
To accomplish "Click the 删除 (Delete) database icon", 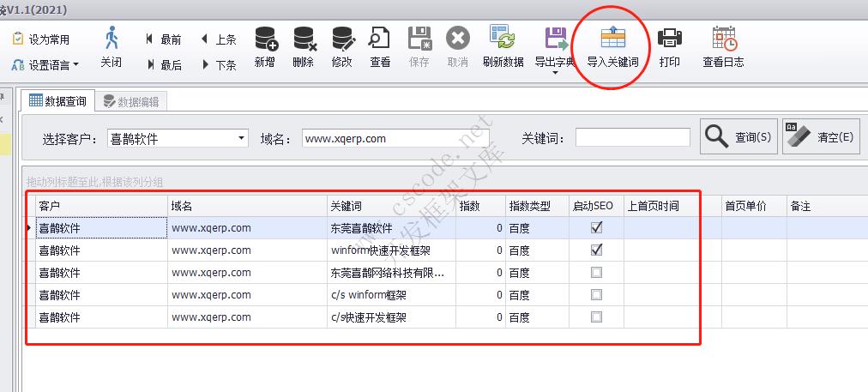I will (303, 39).
